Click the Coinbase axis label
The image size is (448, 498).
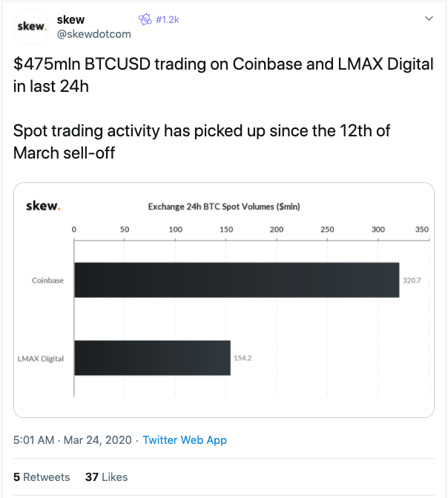(x=47, y=280)
